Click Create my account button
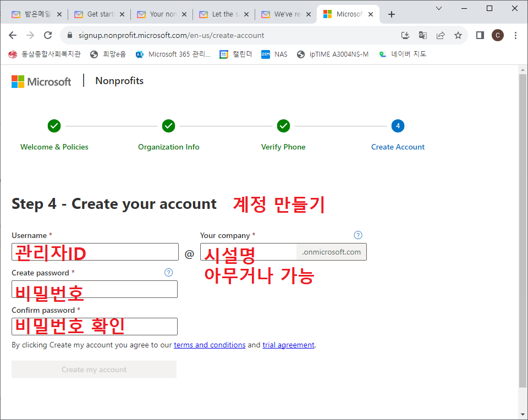Screen dimensions: 528x420 (x=94, y=369)
